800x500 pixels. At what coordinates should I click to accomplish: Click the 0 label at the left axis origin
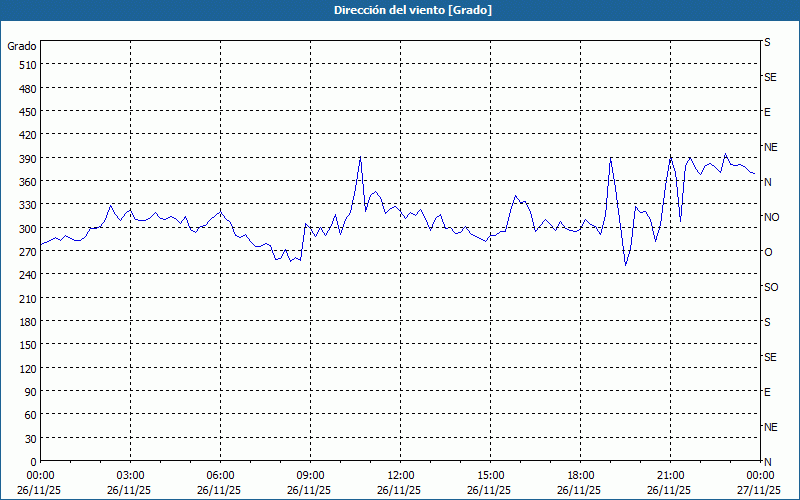click(x=34, y=462)
